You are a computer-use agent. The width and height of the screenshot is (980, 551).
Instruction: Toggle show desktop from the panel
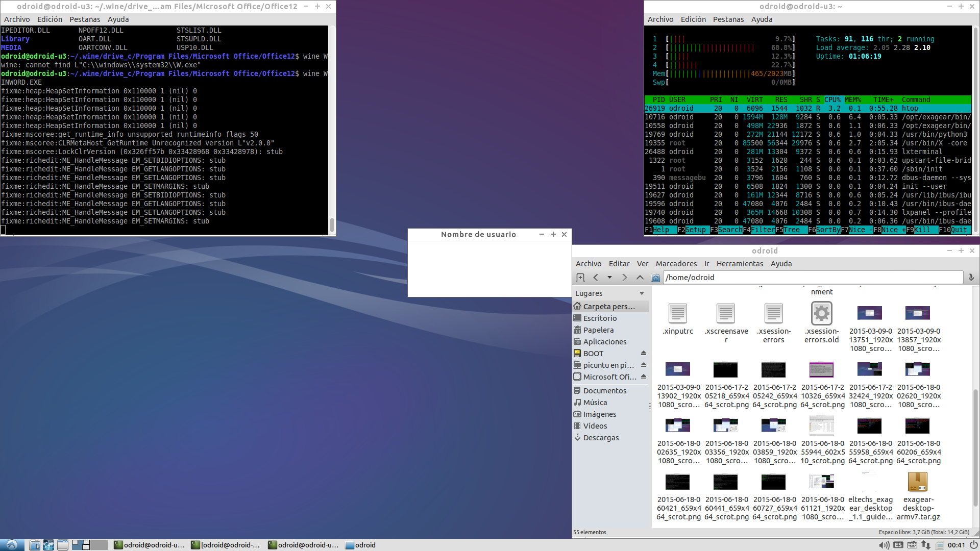tap(63, 545)
